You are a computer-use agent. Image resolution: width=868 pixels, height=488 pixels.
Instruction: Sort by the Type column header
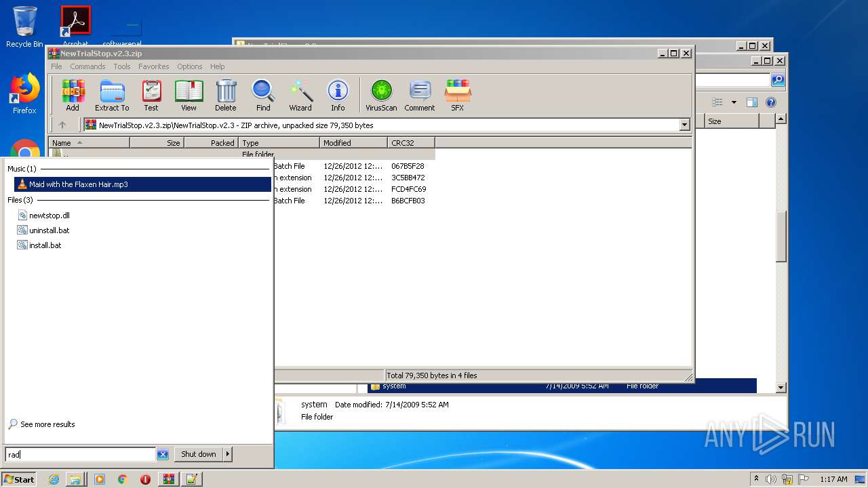[279, 143]
